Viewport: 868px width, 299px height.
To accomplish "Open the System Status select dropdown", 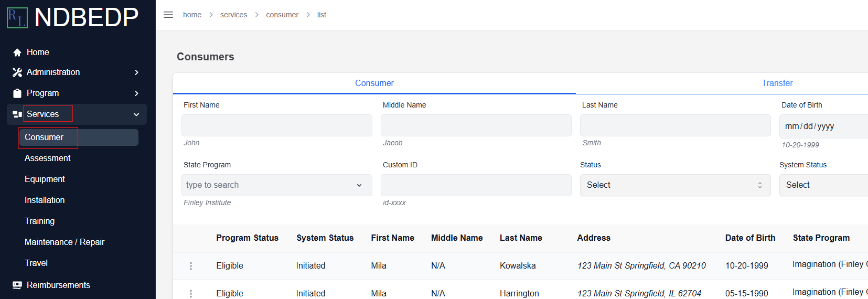I will pos(823,185).
